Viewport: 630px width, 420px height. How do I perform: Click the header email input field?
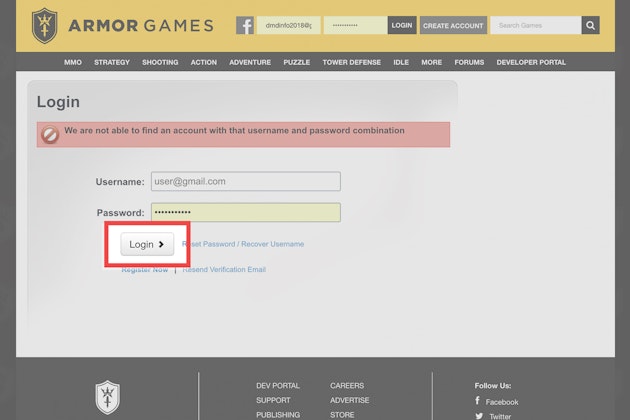coord(288,25)
